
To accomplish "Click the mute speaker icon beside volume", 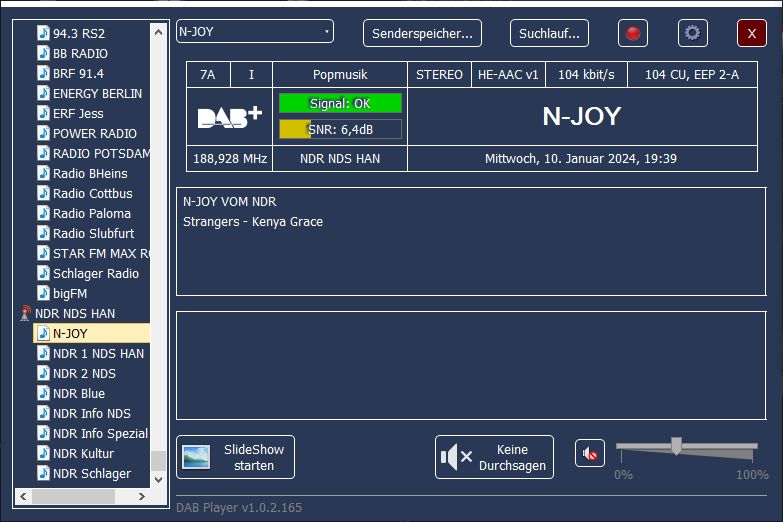I will (590, 454).
